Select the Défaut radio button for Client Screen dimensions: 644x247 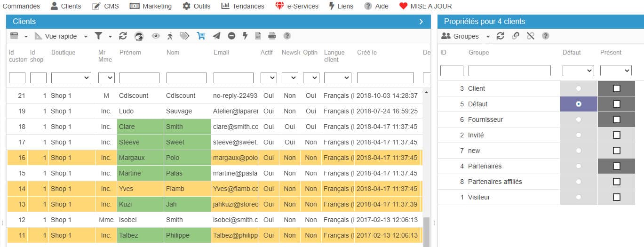(x=578, y=88)
